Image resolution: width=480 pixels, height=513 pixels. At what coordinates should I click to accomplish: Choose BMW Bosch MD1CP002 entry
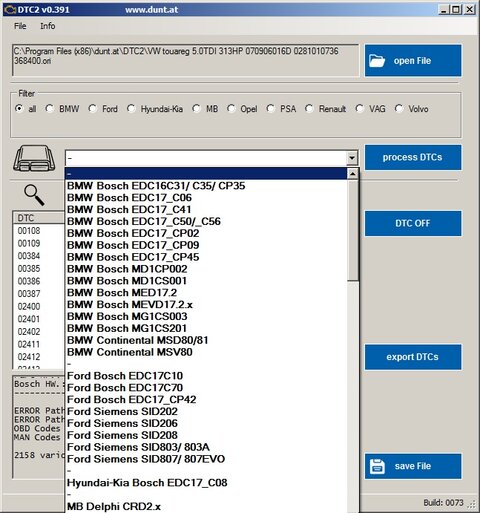coord(206,269)
